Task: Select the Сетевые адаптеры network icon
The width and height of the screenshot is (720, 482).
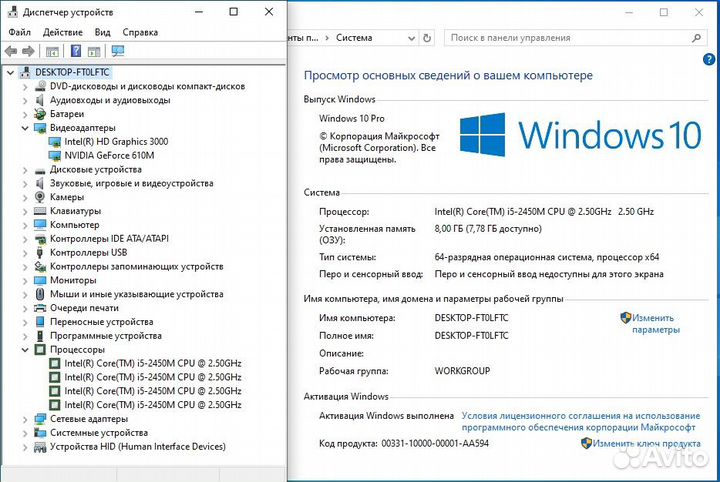Action: tap(40, 419)
